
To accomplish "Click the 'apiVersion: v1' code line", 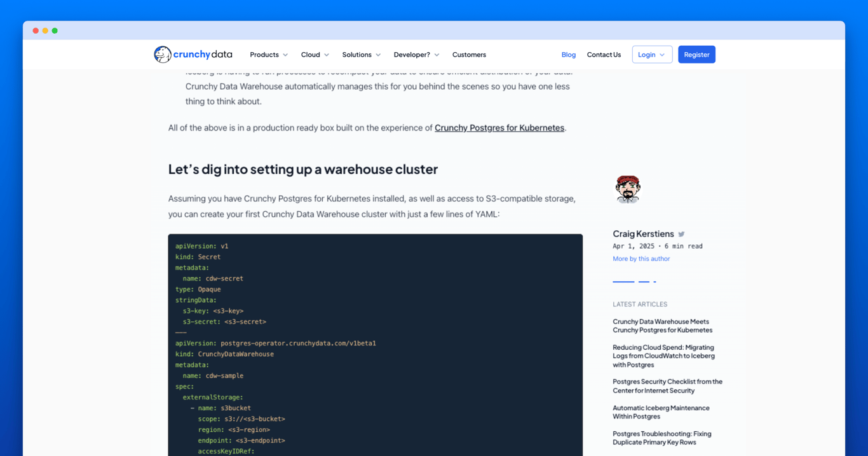I will [202, 246].
